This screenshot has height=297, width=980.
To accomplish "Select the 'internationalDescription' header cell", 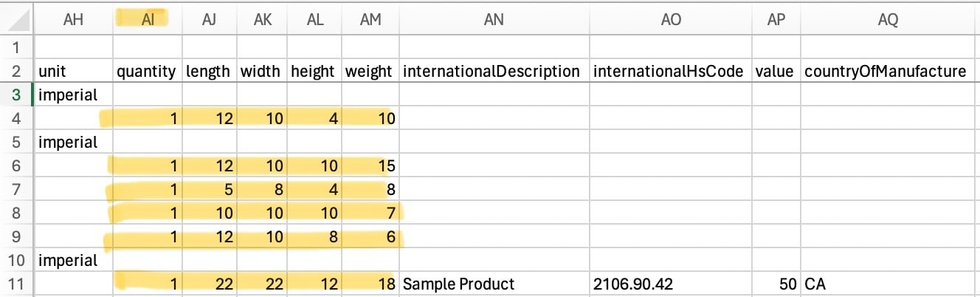I will [x=492, y=72].
